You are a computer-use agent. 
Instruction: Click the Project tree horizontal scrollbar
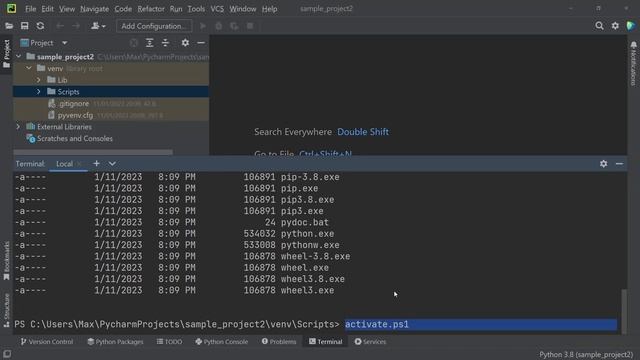[x=93, y=152]
